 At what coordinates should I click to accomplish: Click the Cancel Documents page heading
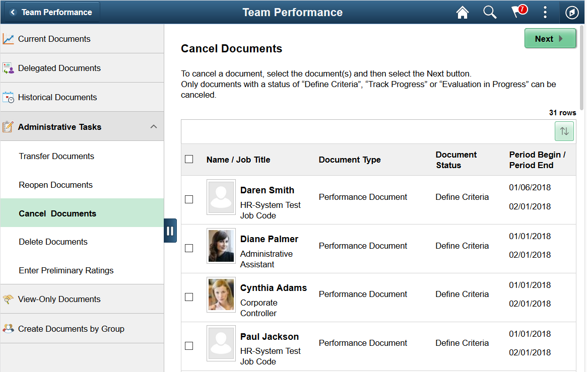[x=231, y=49]
